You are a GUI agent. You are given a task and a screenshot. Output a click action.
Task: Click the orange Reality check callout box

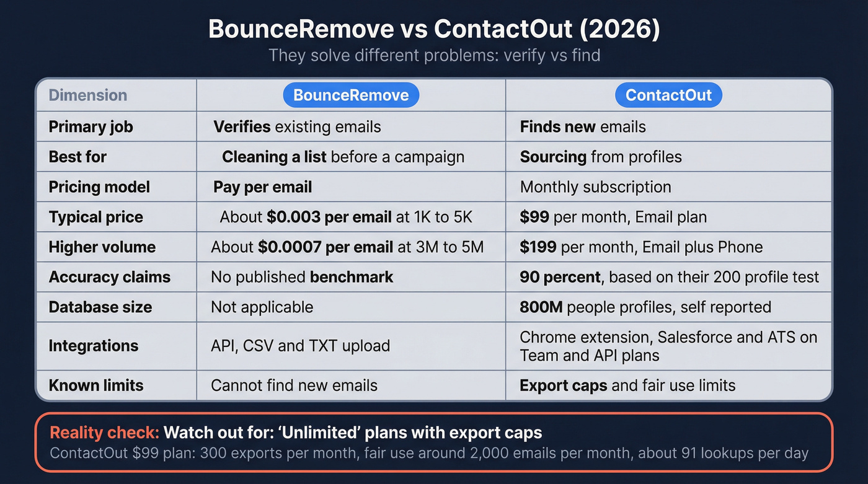tap(434, 442)
